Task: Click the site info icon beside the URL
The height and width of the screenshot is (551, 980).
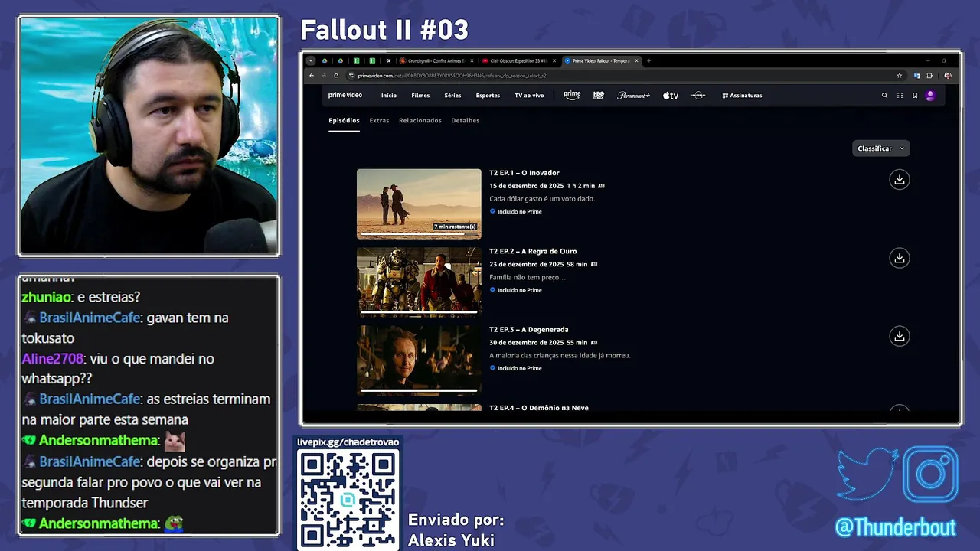Action: tap(351, 76)
